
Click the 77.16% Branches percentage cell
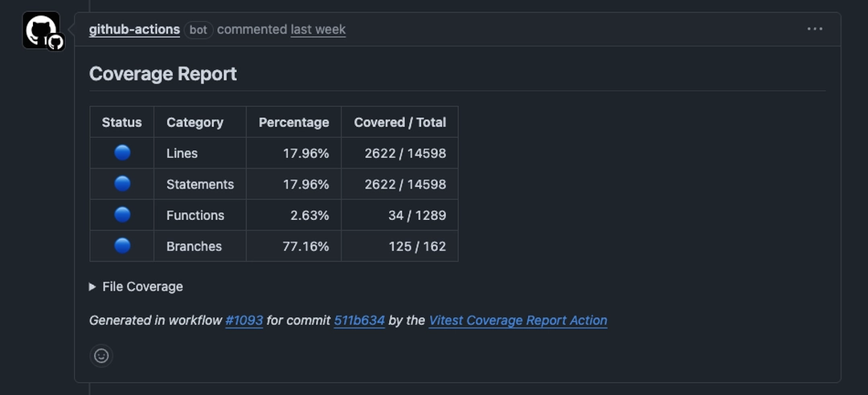point(293,246)
